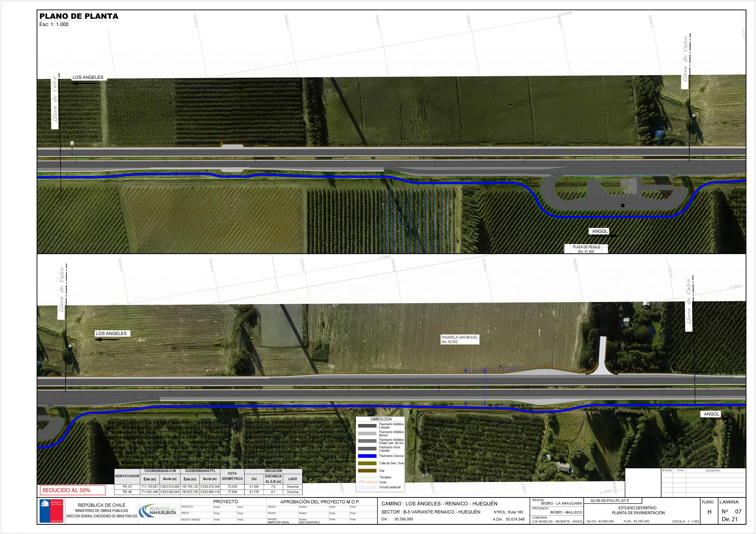
Task: Click the LOS ANGELES label in the lower plan
Action: pos(111,334)
